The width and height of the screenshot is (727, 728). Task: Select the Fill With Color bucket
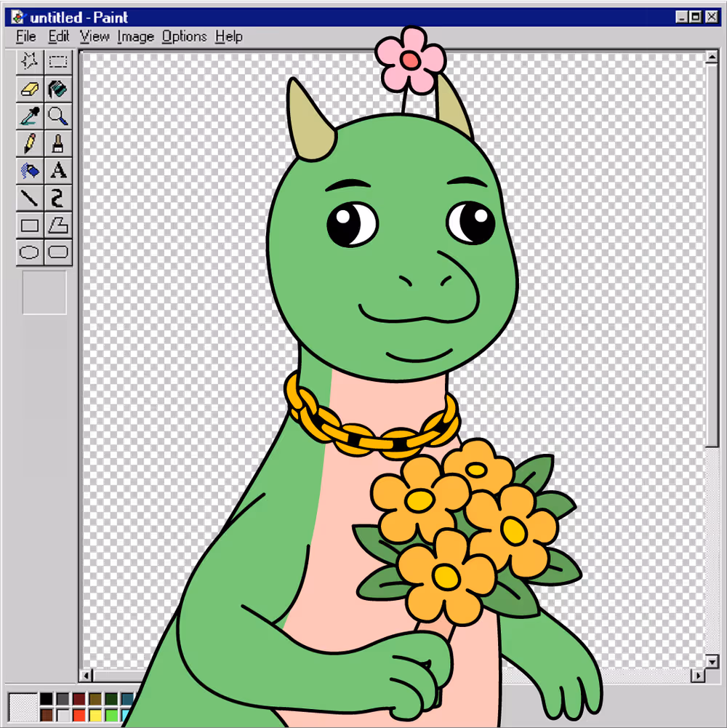point(58,89)
